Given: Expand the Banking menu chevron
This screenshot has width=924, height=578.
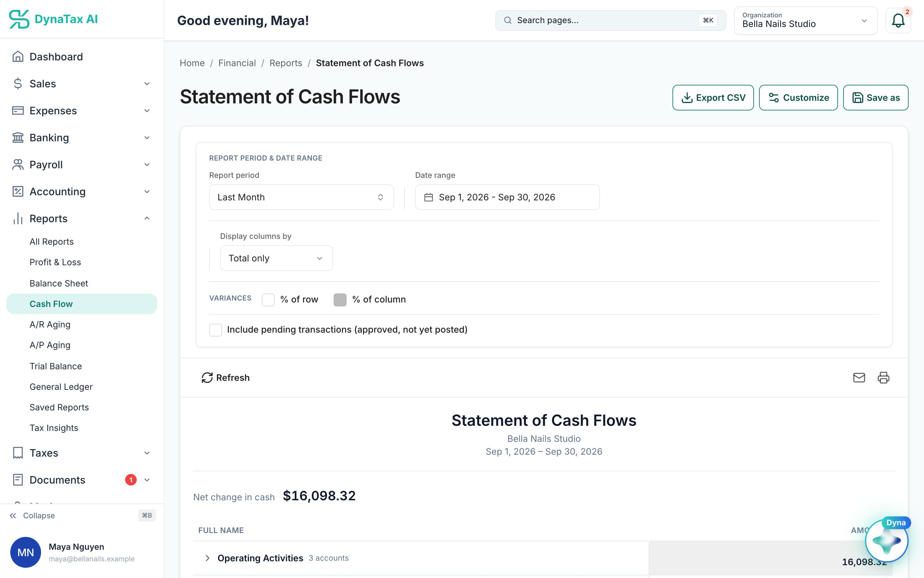Looking at the screenshot, I should pyautogui.click(x=147, y=138).
